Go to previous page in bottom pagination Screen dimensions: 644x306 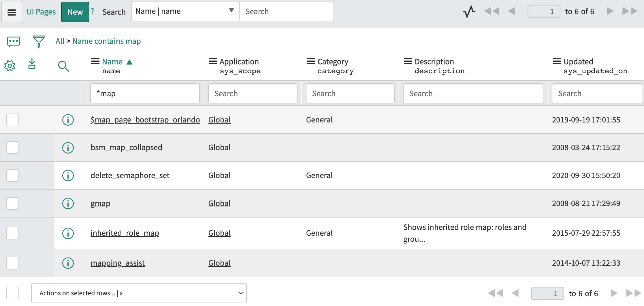click(x=515, y=293)
